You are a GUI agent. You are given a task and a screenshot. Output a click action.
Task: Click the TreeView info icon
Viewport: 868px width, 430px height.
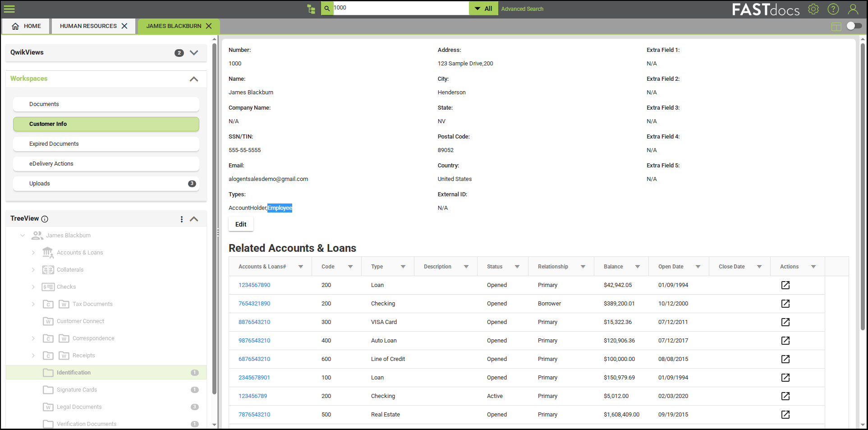[45, 219]
